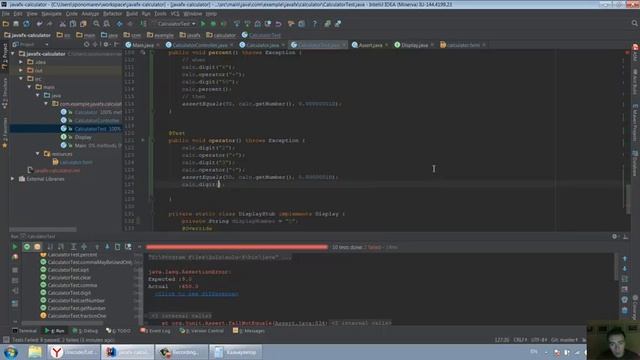Viewport: 640px width, 360px height.
Task: Rerun tests with Run panel green arrow
Action: click(15, 247)
